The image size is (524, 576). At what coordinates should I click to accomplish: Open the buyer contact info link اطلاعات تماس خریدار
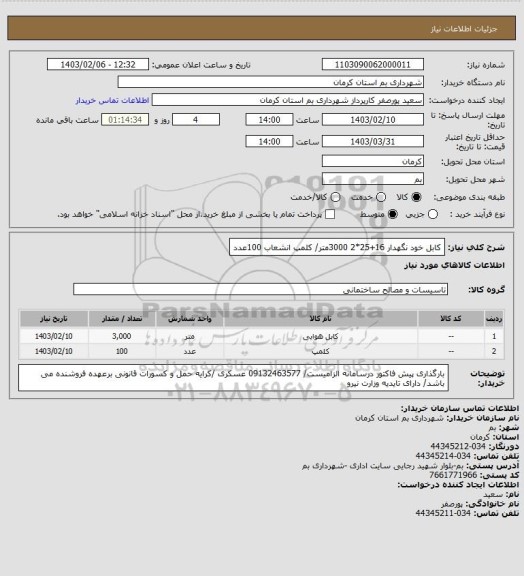[x=112, y=100]
